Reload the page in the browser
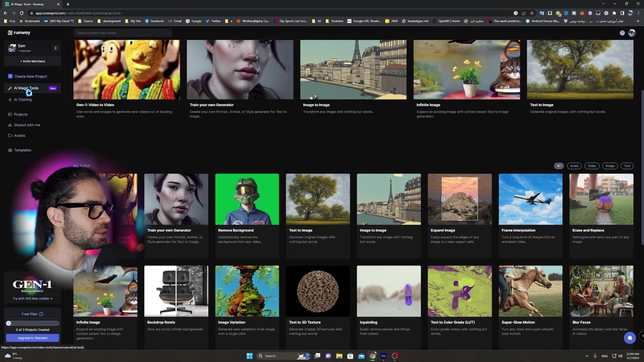 [21, 13]
